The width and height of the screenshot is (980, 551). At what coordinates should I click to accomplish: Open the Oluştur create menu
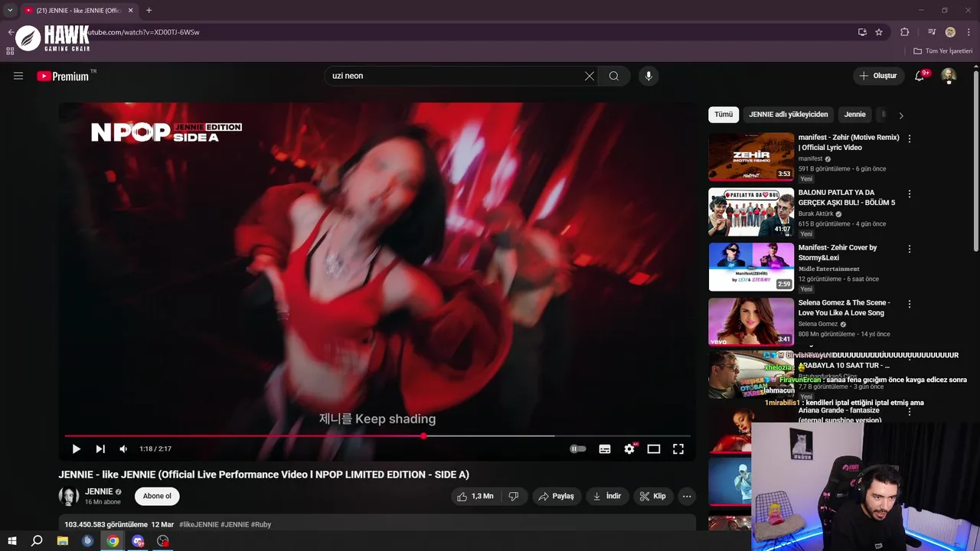(x=877, y=76)
